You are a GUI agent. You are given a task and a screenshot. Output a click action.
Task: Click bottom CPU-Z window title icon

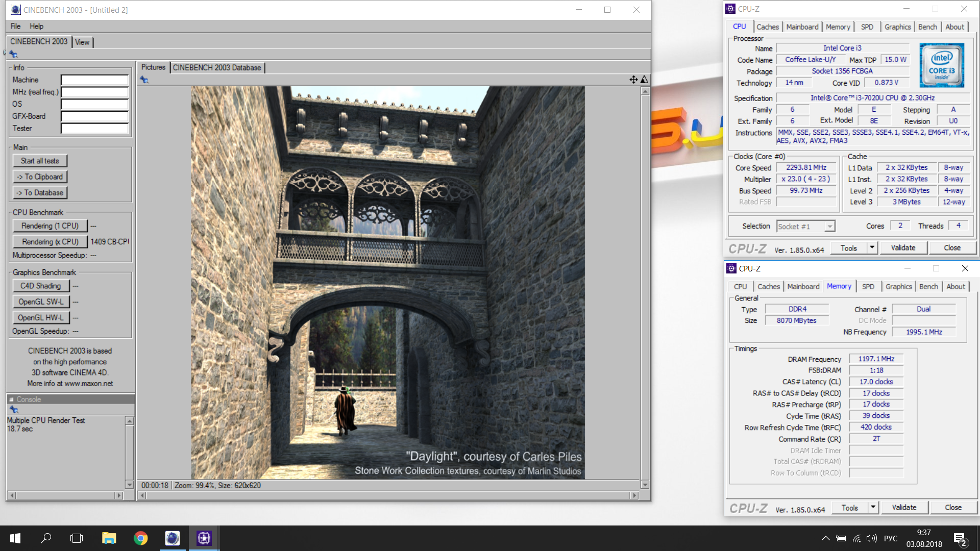click(x=732, y=268)
